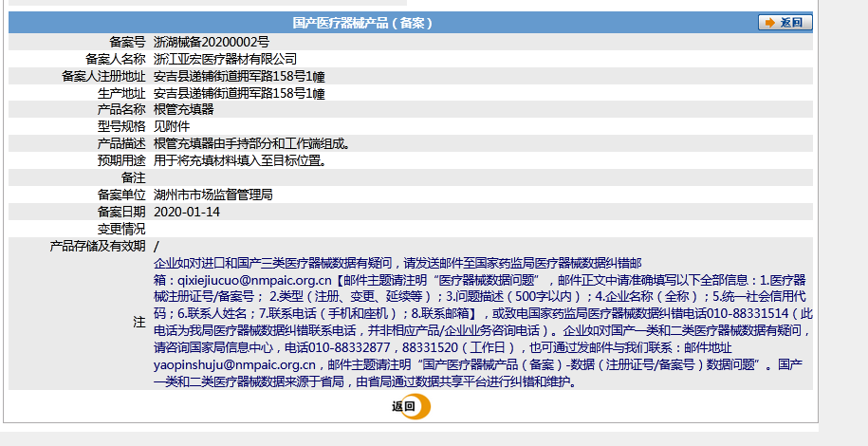Click the bottom 返回 button with orange circle

click(412, 407)
